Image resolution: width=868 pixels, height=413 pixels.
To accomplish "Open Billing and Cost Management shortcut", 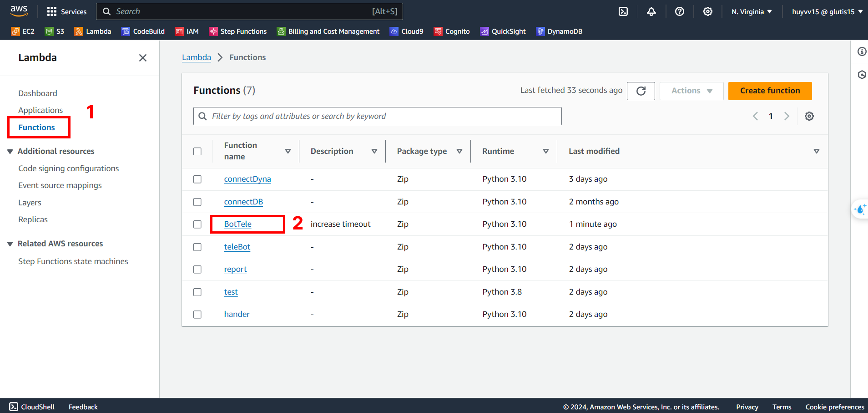I will [328, 31].
